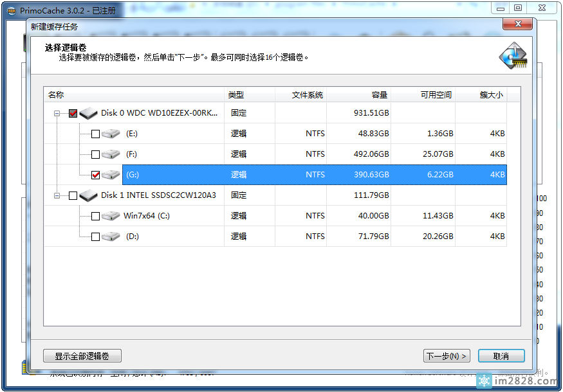Image resolution: width=563 pixels, height=392 pixels.
Task: Sort volumes by the 容量 column header
Action: point(379,94)
